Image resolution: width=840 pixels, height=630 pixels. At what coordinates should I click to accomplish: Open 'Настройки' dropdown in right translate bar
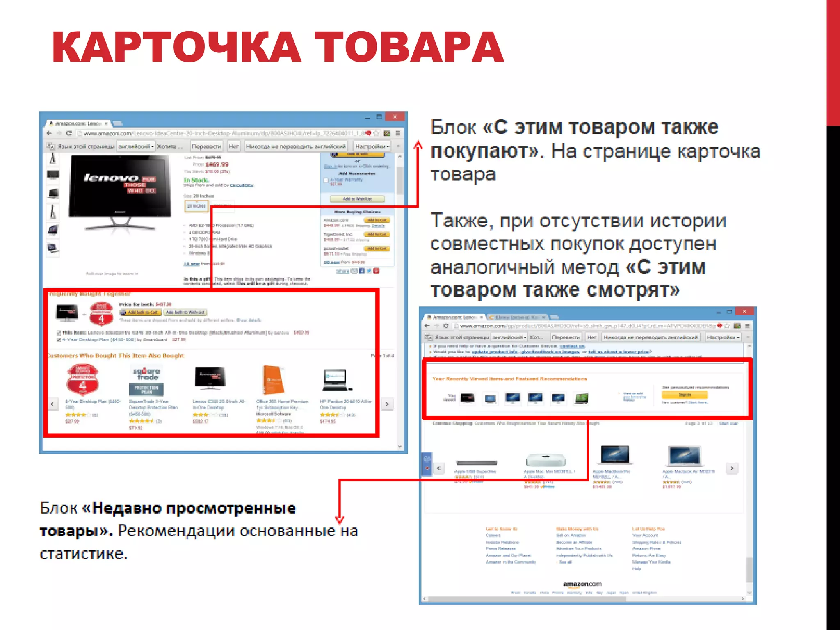coord(723,337)
